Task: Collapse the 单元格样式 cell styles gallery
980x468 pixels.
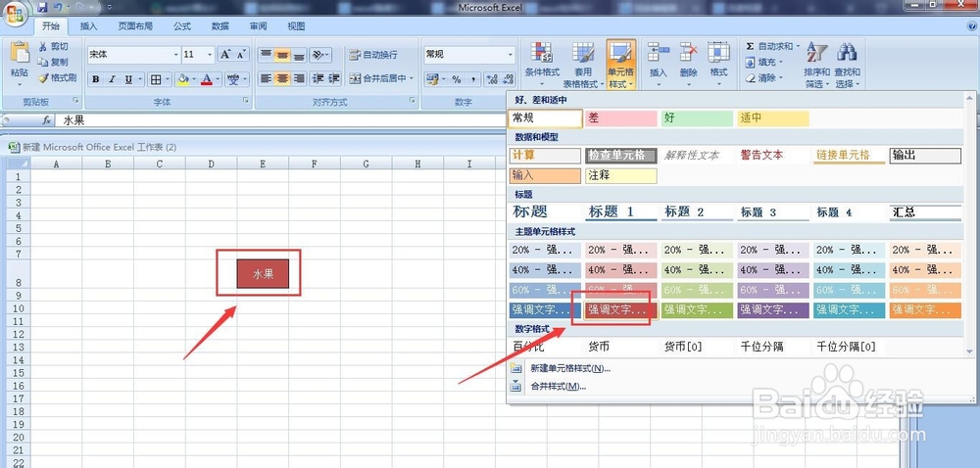Action: click(620, 66)
